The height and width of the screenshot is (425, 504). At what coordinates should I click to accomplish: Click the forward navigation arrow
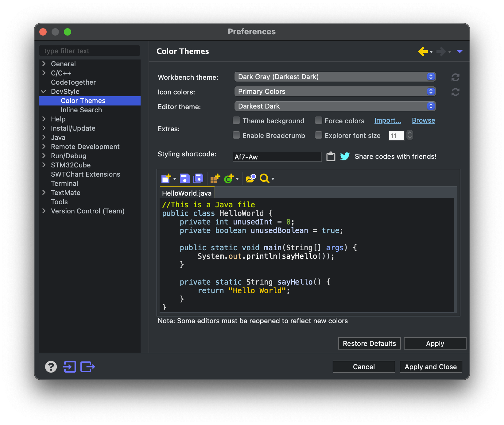coord(441,52)
